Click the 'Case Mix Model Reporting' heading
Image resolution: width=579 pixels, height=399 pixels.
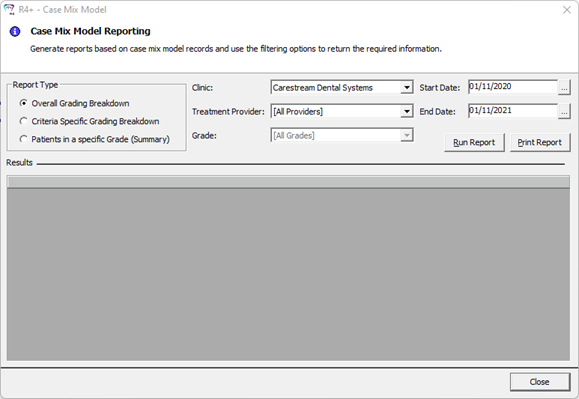[90, 31]
